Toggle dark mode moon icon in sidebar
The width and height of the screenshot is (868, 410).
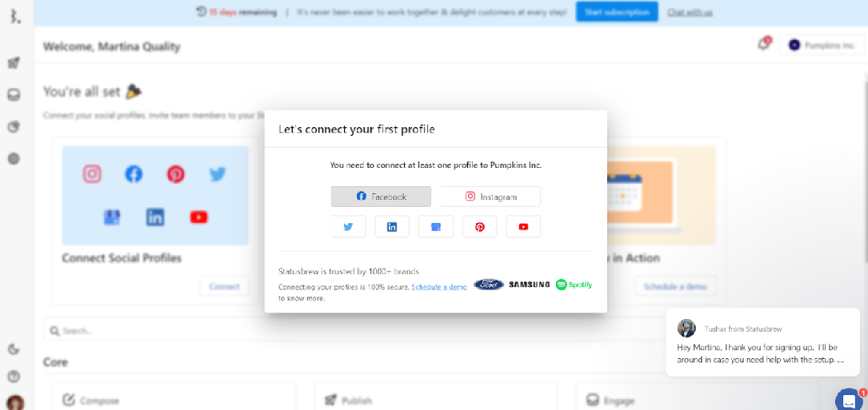(14, 349)
